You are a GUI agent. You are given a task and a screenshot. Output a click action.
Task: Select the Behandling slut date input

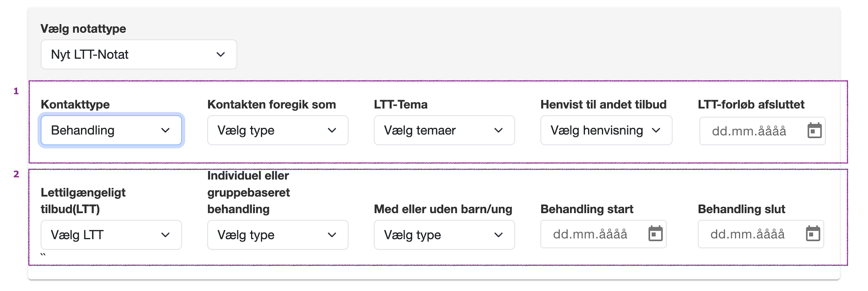[748, 234]
